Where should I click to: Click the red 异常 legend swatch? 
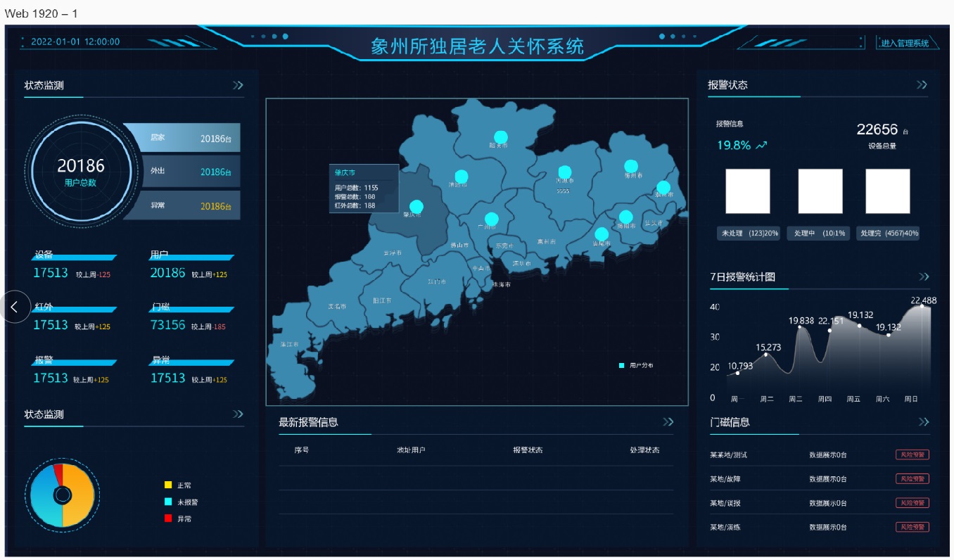coord(168,518)
